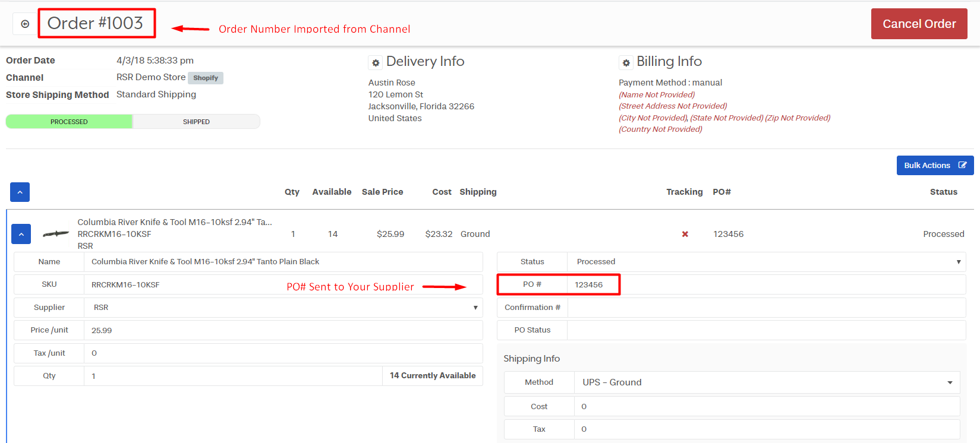Edit the product Name field
Image resolution: width=980 pixels, height=443 pixels.
coord(283,262)
